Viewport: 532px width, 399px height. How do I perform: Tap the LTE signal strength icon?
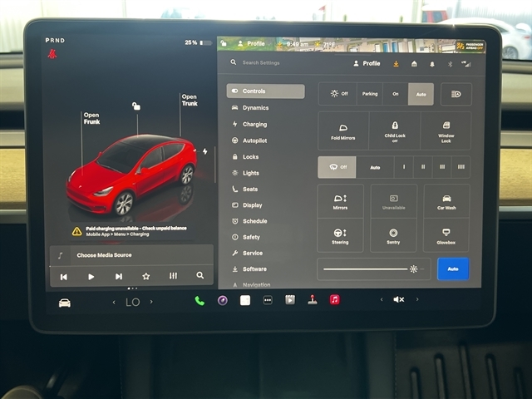(466, 64)
